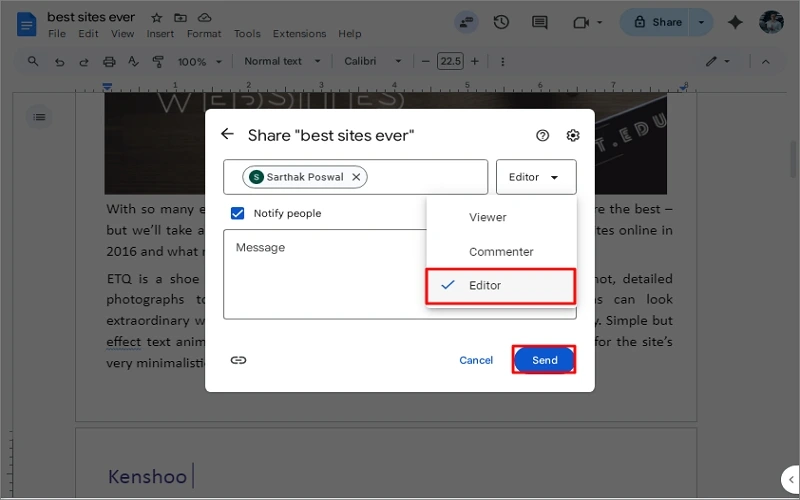Screen dimensions: 800x500
Task: Expand the side panel arrow
Action: (x=791, y=480)
